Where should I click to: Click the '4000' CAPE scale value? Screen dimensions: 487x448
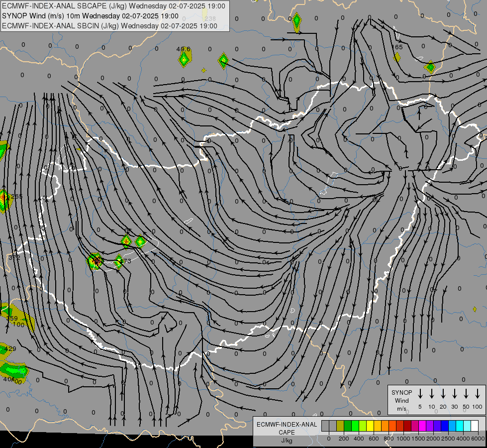click(x=463, y=439)
